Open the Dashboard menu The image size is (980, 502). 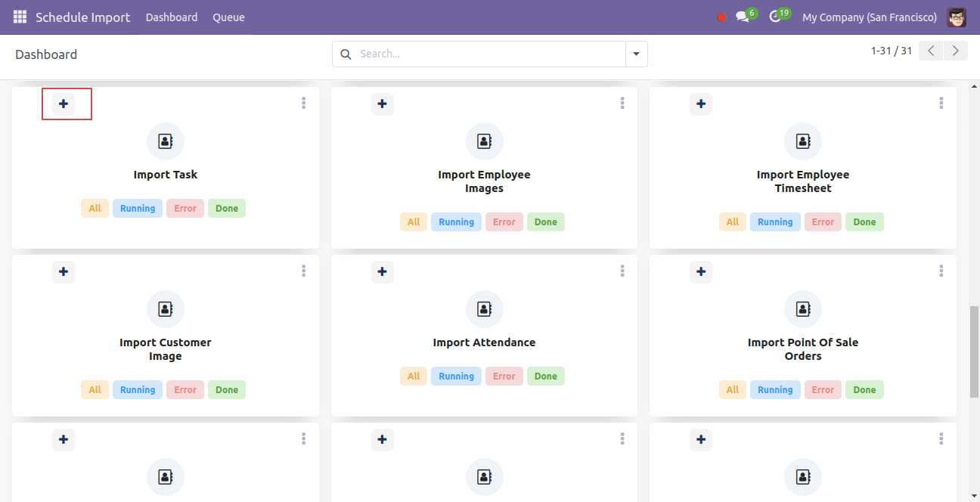click(x=172, y=17)
